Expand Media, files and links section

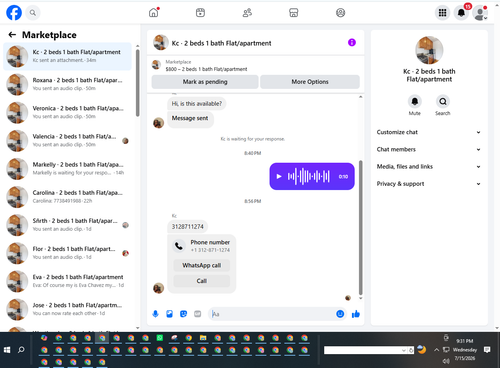[429, 167]
